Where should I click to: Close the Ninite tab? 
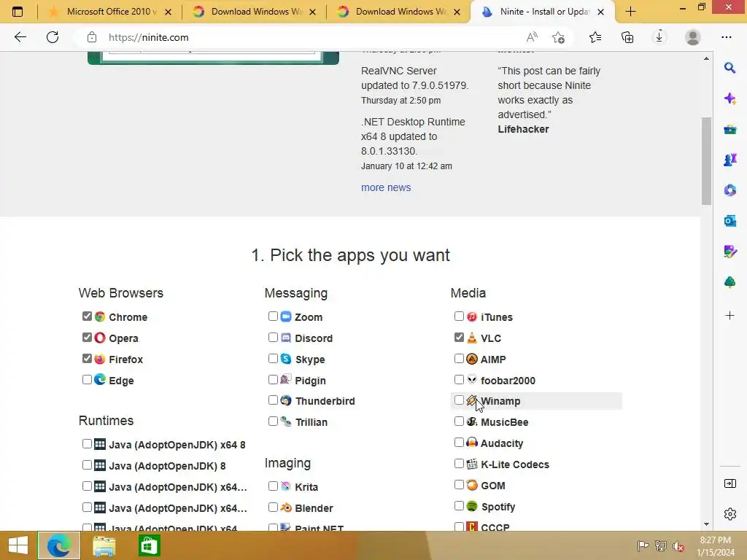pyautogui.click(x=601, y=12)
